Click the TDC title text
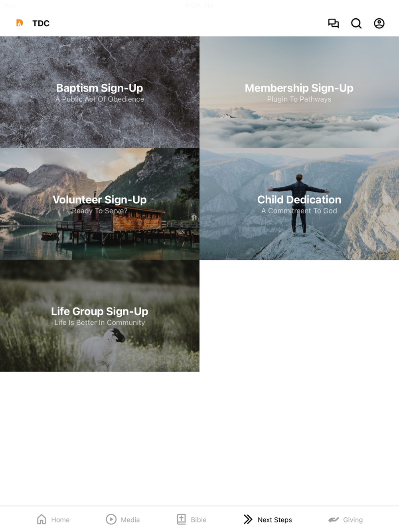399x532 pixels. pyautogui.click(x=41, y=24)
